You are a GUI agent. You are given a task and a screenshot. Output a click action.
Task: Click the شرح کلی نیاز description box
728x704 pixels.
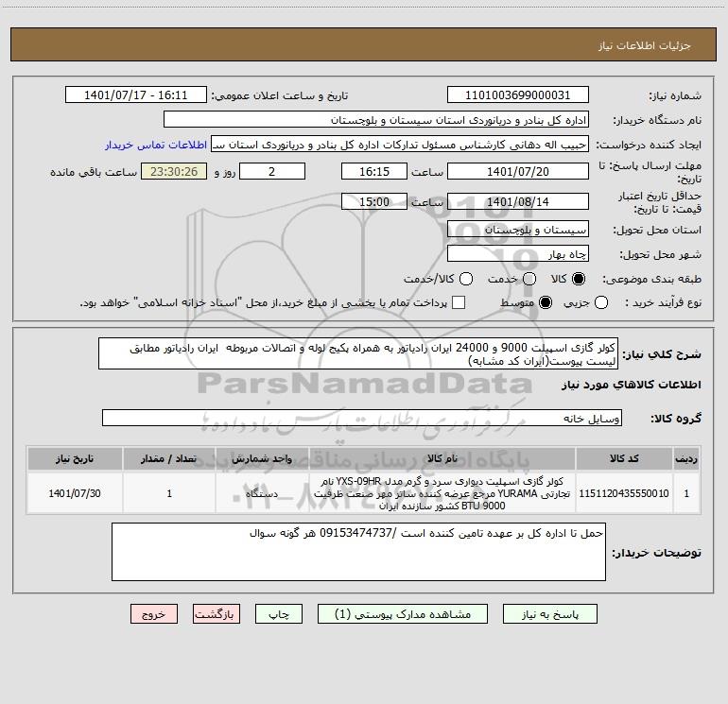[358, 353]
